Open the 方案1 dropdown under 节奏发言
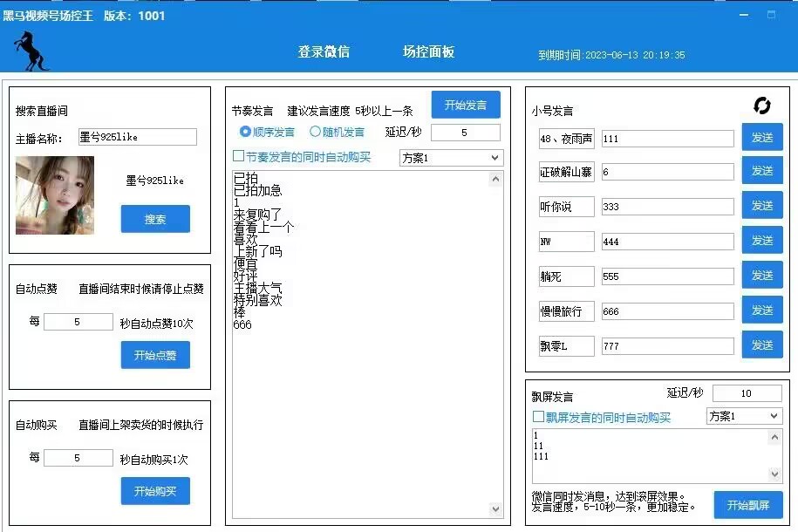Image resolution: width=798 pixels, height=532 pixels. (x=451, y=158)
